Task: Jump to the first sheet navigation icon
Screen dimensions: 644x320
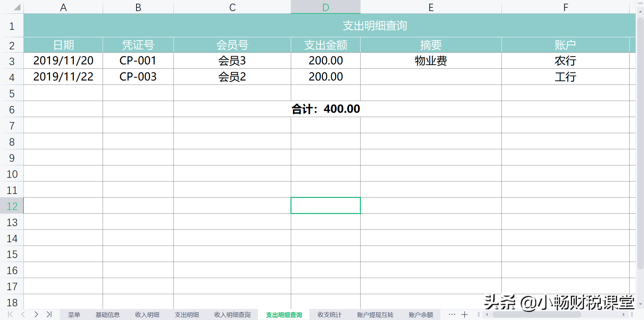Action: [x=10, y=315]
